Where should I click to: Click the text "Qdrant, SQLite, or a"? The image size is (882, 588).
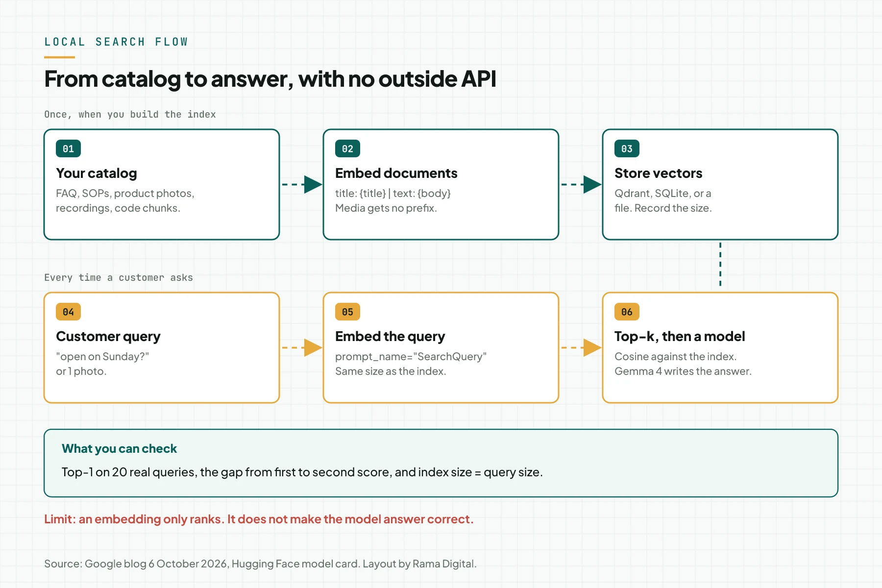coord(663,194)
